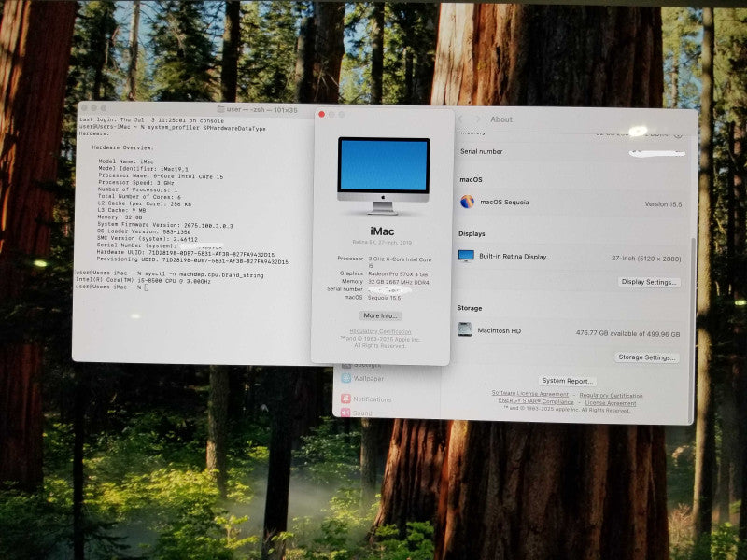Open Regulatory Certification link in iMac window
The height and width of the screenshot is (560, 747).
380,331
